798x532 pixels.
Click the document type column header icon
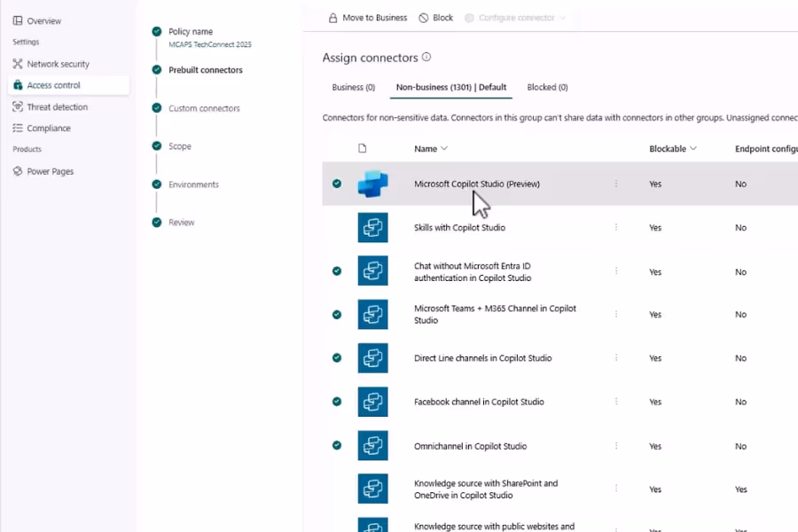[363, 148]
